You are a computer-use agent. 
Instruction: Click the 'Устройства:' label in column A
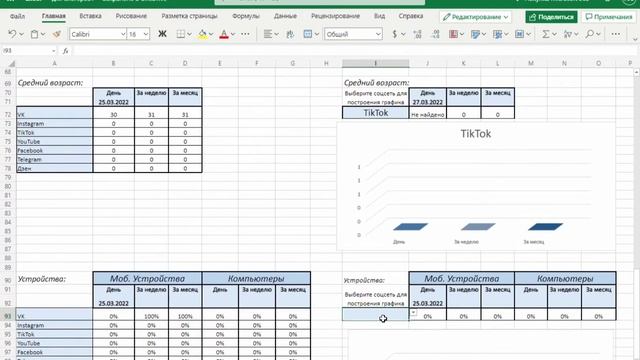click(42, 279)
